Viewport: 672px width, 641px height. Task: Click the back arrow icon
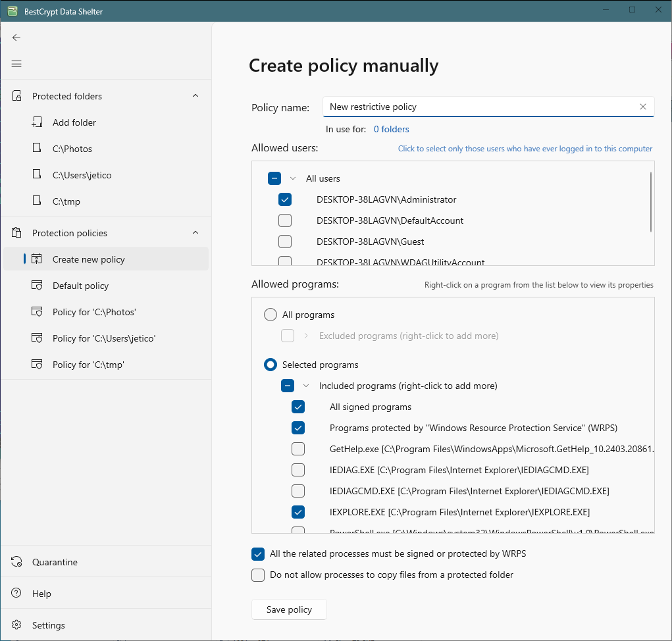[16, 38]
